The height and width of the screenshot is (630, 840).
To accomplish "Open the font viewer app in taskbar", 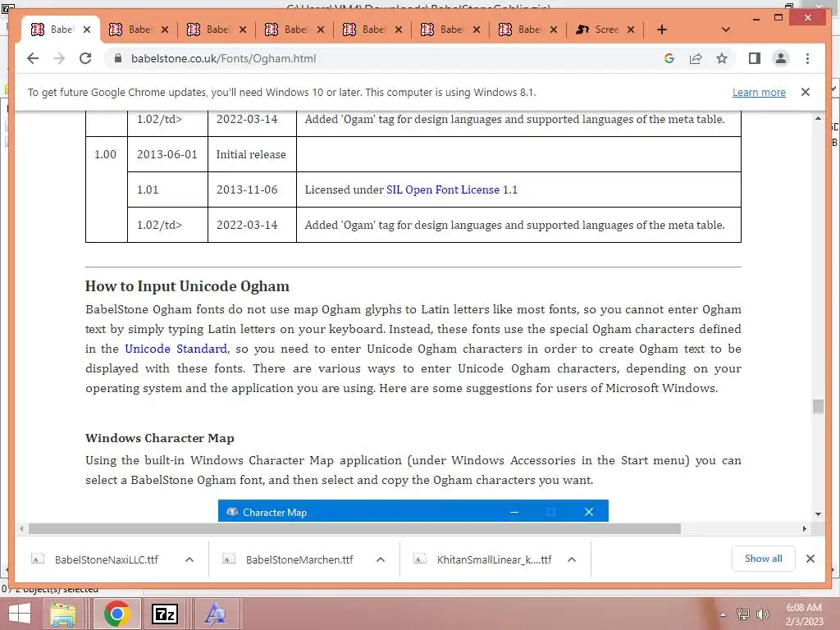I will tap(216, 614).
